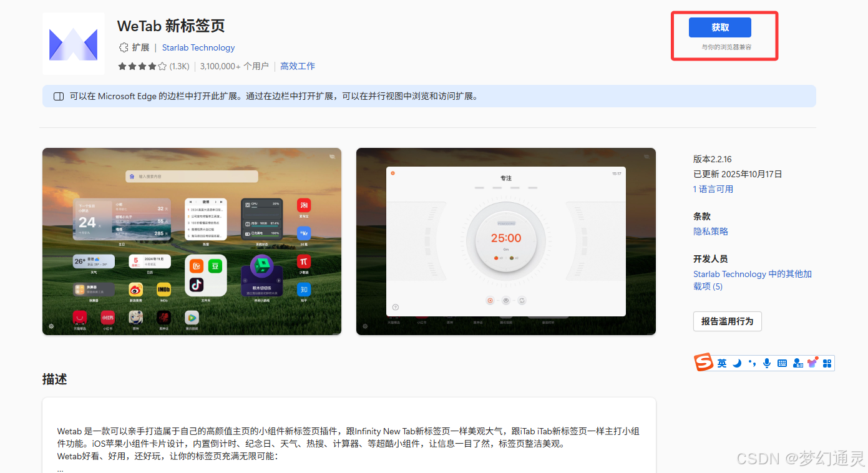Click the 开发人员 heading

711,259
